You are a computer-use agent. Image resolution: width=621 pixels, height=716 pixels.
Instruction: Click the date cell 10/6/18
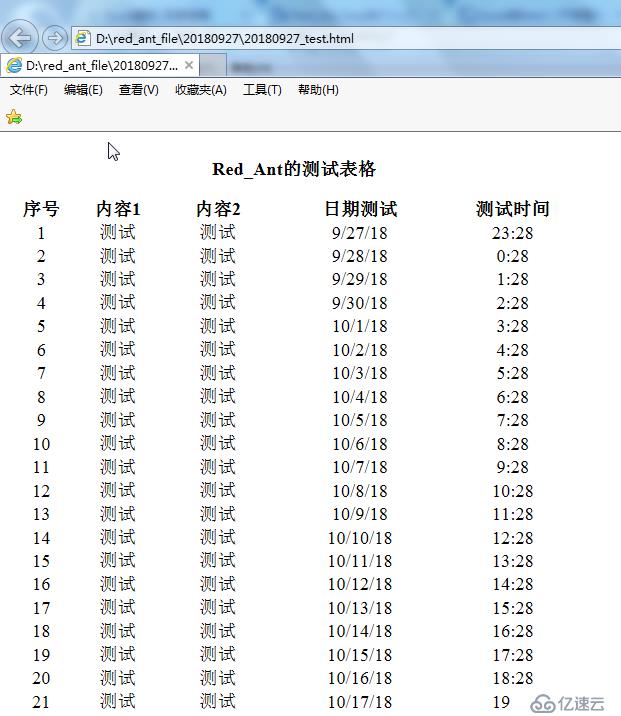point(360,444)
